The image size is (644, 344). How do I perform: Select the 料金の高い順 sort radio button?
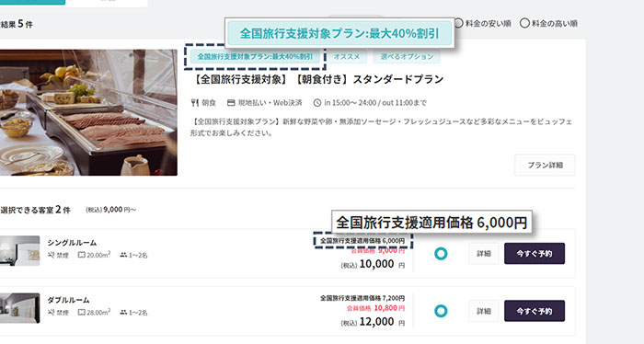click(524, 23)
